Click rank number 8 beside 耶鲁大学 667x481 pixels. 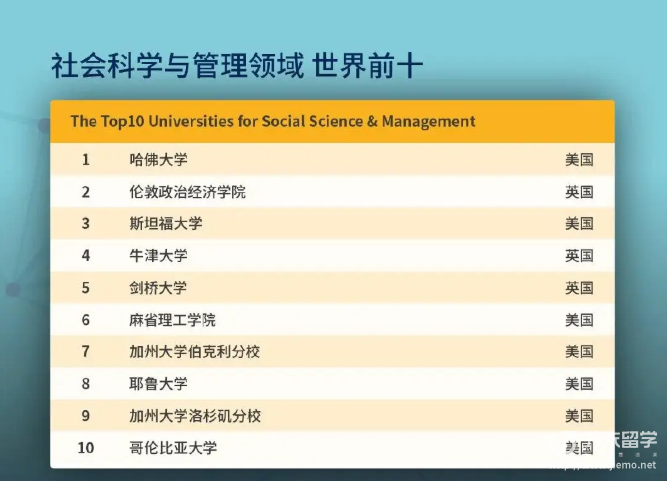point(86,384)
